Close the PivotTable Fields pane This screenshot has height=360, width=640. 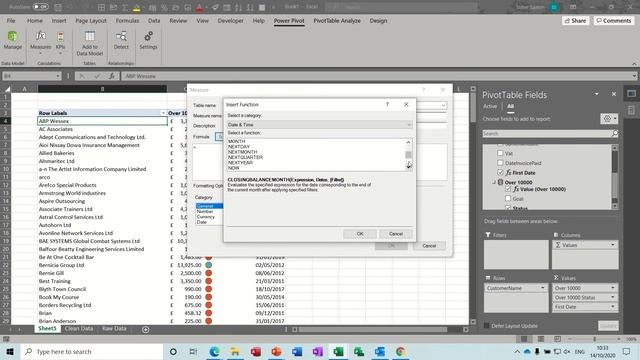pyautogui.click(x=614, y=94)
